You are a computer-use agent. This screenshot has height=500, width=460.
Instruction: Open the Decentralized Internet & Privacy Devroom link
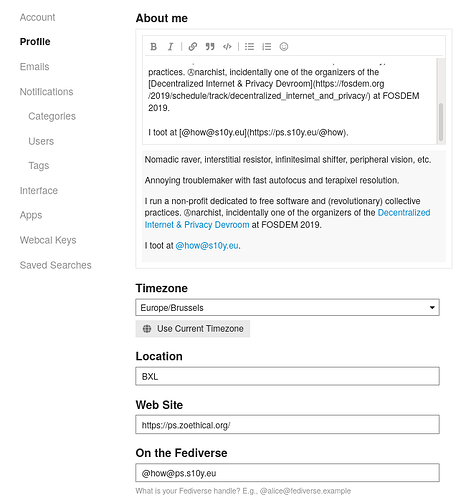pyautogui.click(x=287, y=219)
